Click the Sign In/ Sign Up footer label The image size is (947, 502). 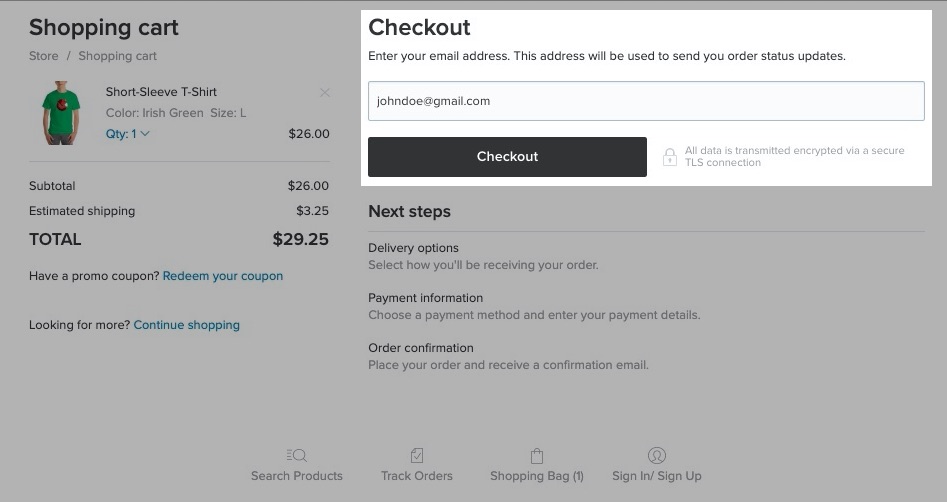tap(656, 476)
